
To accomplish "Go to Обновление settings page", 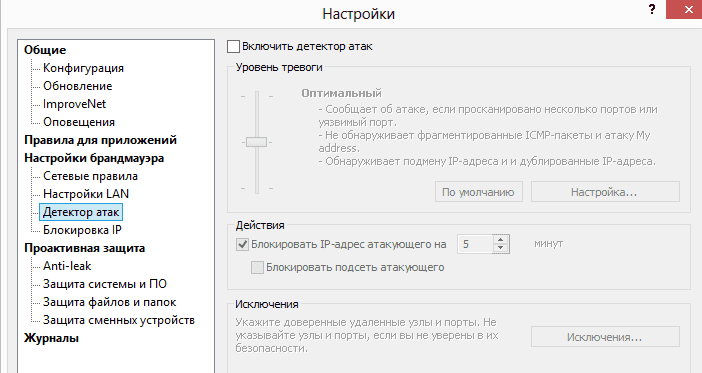I will pos(77,86).
